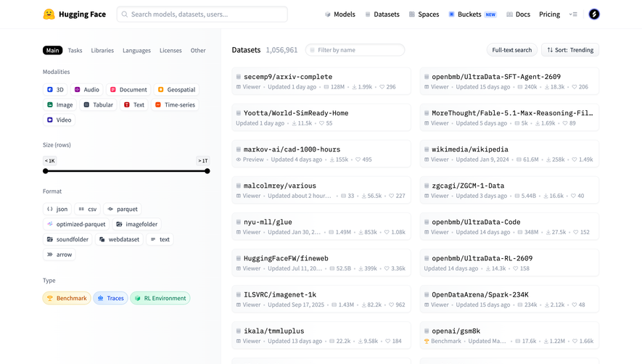Open wikimedia/wikipedia dataset
Screen dimensions: 642x364
[x=509, y=154]
